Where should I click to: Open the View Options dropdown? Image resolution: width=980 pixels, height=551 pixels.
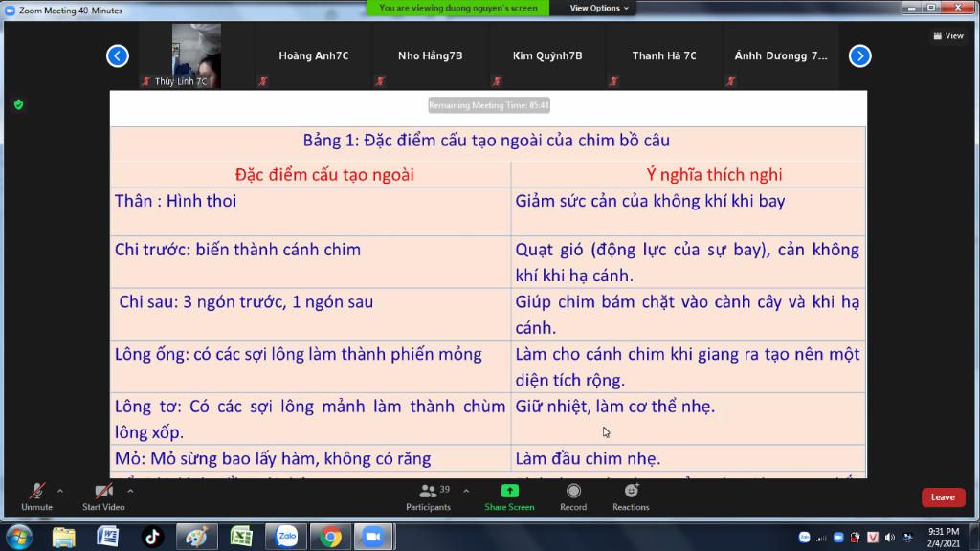tap(599, 8)
